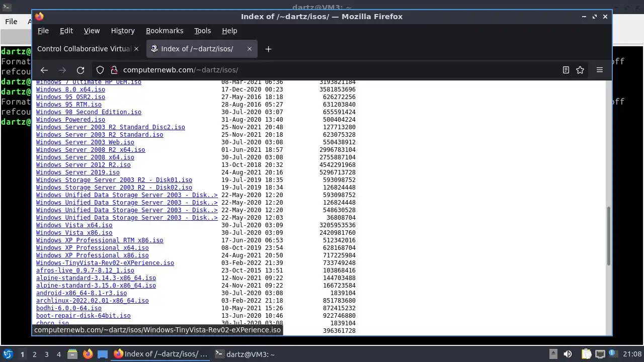This screenshot has width=644, height=362.
Task: Download Windows_XP_Professional_RTM_x86.iso
Action: pos(100,240)
